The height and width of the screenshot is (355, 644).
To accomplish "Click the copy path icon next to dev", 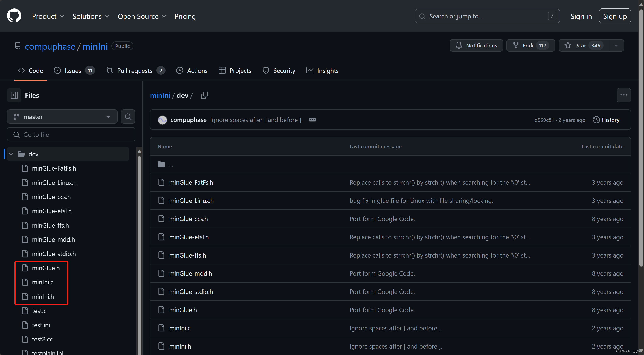I will point(204,95).
